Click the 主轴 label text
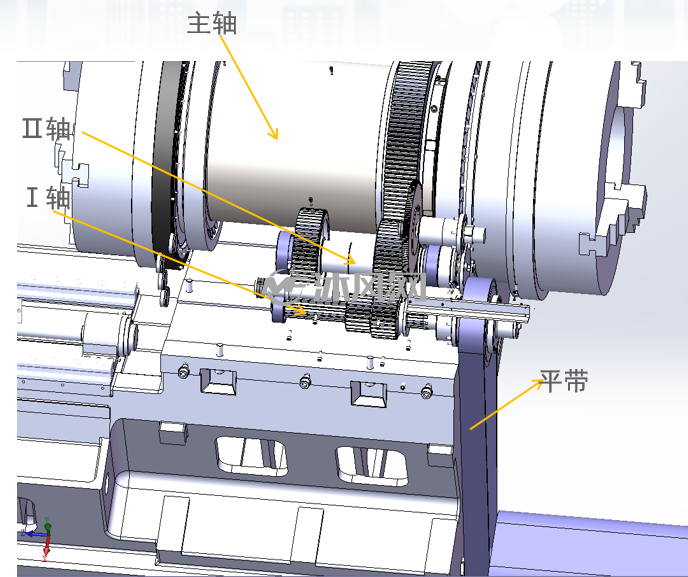Image resolution: width=688 pixels, height=577 pixels. [212, 23]
